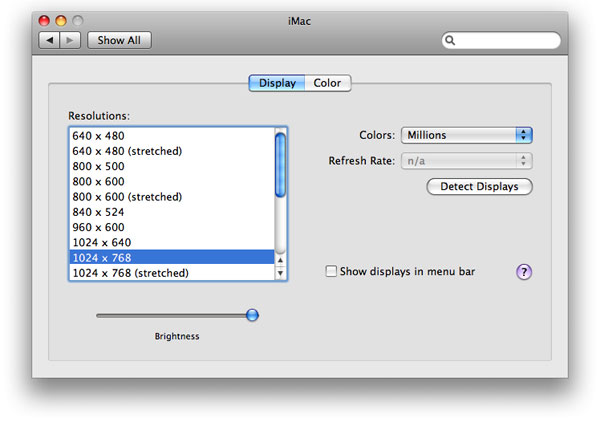Select the 960 x 600 resolution
Screen dimensions: 600x430
[172, 227]
